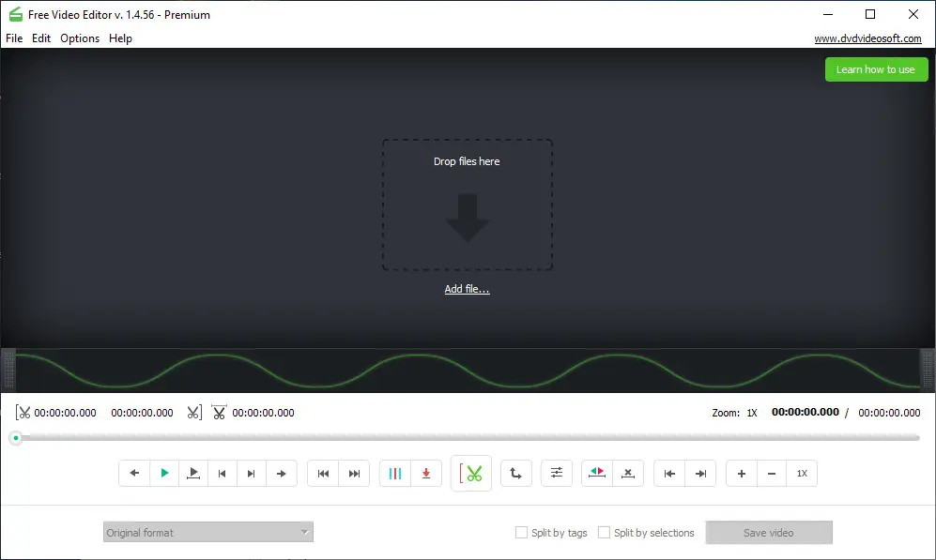Viewport: 936px width, 560px height.
Task: Click the right waveform grip handle
Action: click(x=927, y=371)
